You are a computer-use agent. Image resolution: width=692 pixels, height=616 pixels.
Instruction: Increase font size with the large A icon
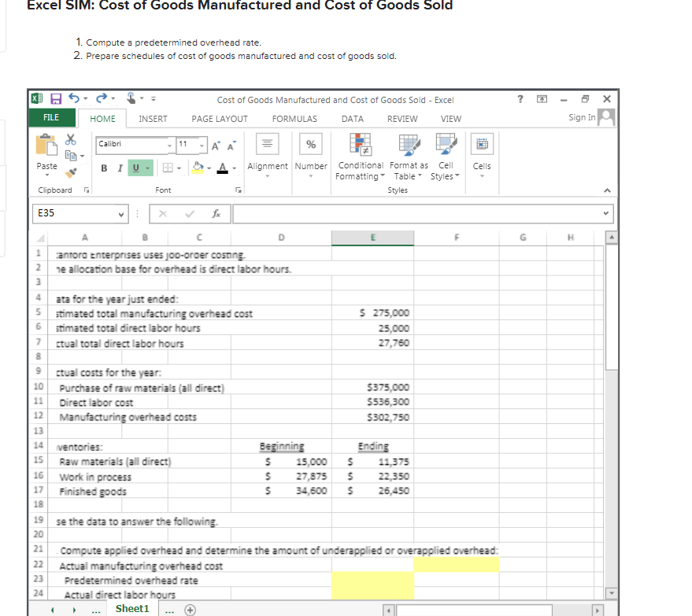pyautogui.click(x=216, y=146)
